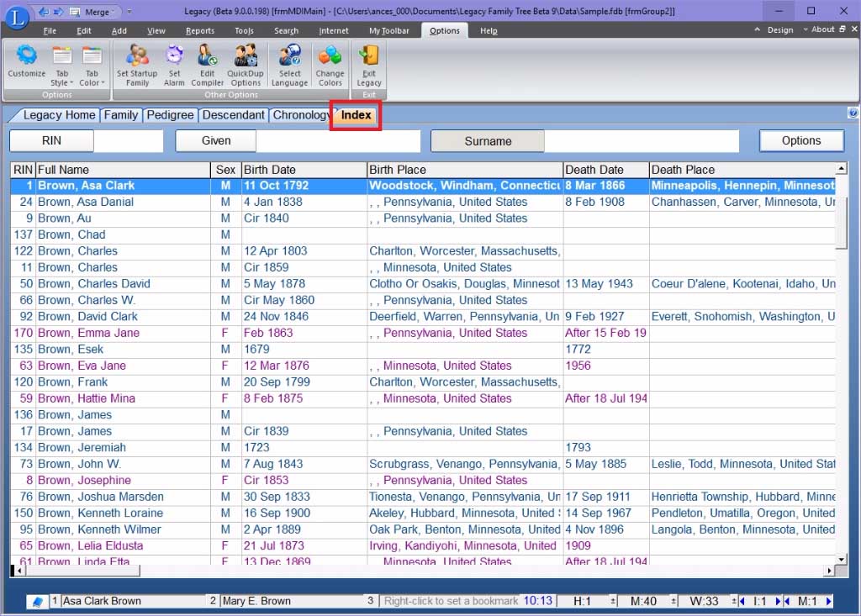Click the Exit Legacy icon
This screenshot has height=616, width=861.
(x=369, y=66)
